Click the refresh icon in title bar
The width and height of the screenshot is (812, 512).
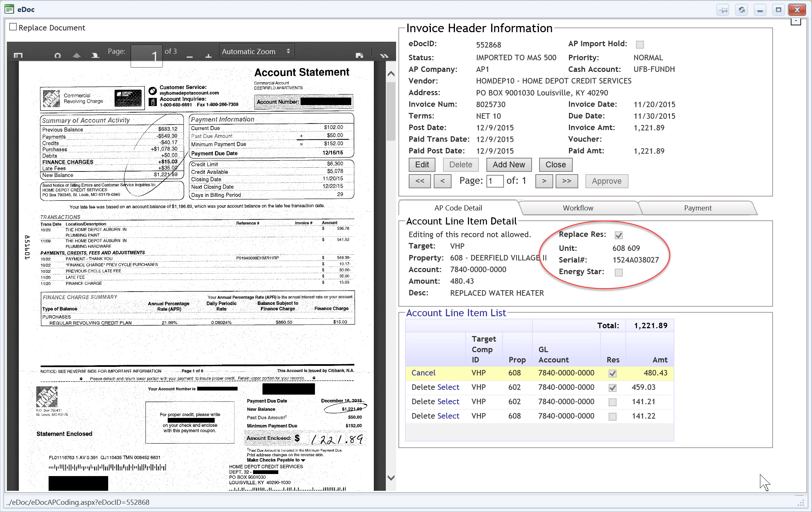pyautogui.click(x=741, y=10)
